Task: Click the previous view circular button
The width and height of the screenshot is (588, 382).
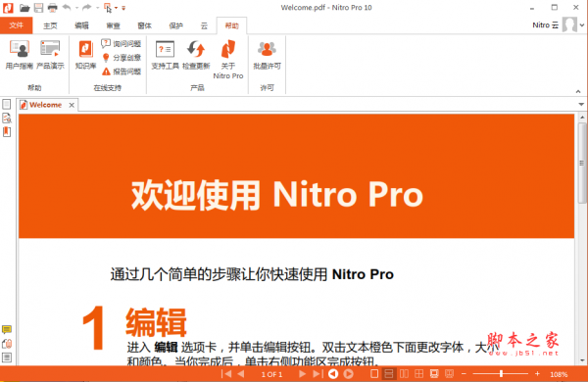Action: (333, 374)
